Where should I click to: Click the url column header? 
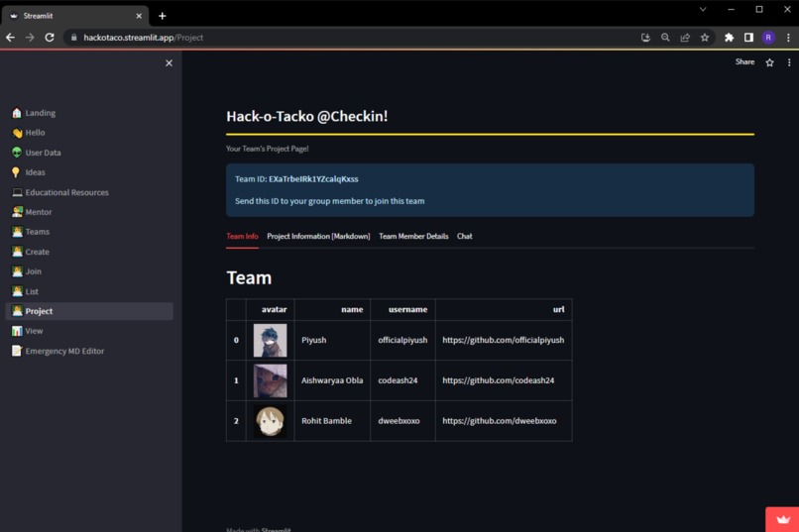[x=504, y=309]
